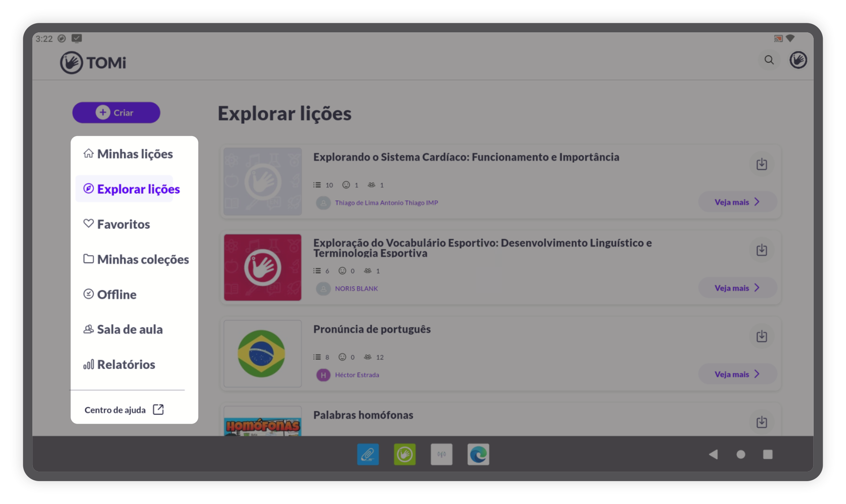Expand Veja mais for Sistema Cardíaco
This screenshot has width=846, height=504.
tap(737, 202)
